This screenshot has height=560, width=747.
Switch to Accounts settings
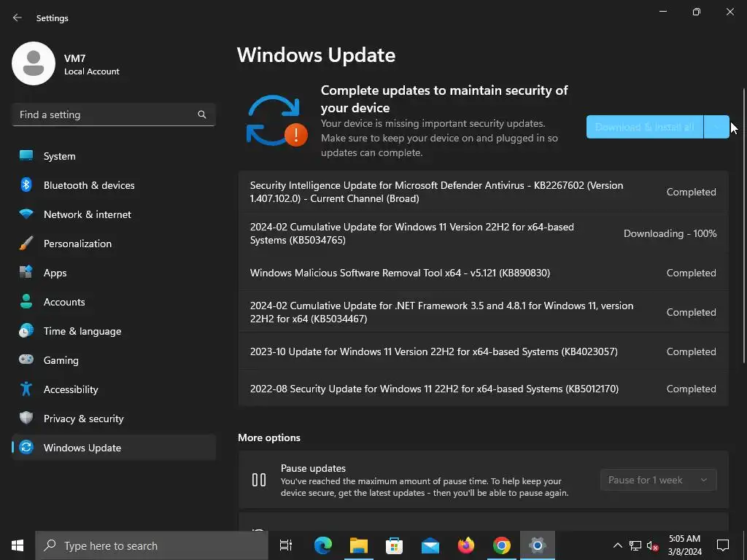pos(113,301)
